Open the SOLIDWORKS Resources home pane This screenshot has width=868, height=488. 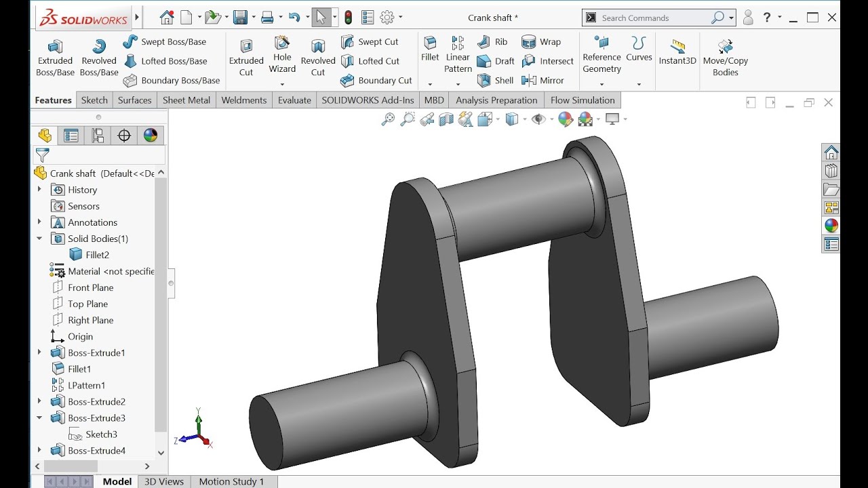831,152
